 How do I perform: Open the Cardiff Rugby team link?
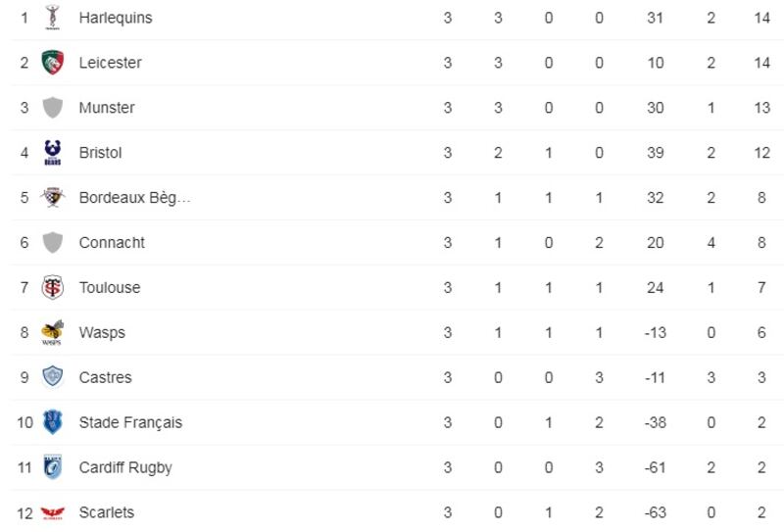(125, 467)
